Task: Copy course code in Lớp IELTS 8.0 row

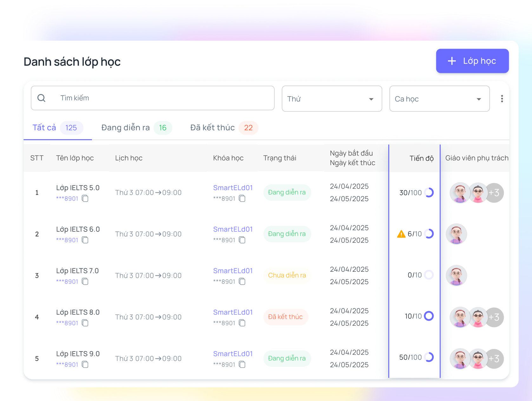Action: [x=242, y=323]
